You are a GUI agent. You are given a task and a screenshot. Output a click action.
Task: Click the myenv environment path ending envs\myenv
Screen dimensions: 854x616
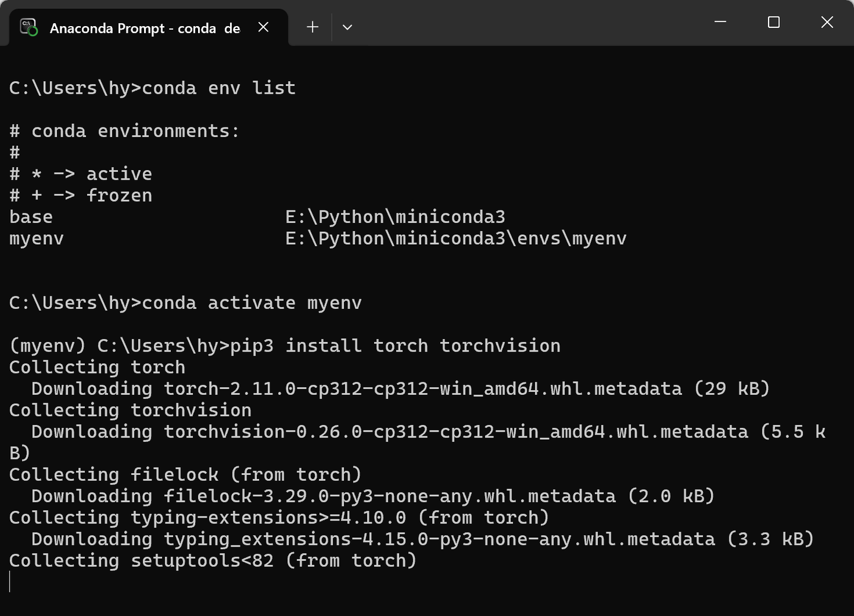click(x=456, y=238)
